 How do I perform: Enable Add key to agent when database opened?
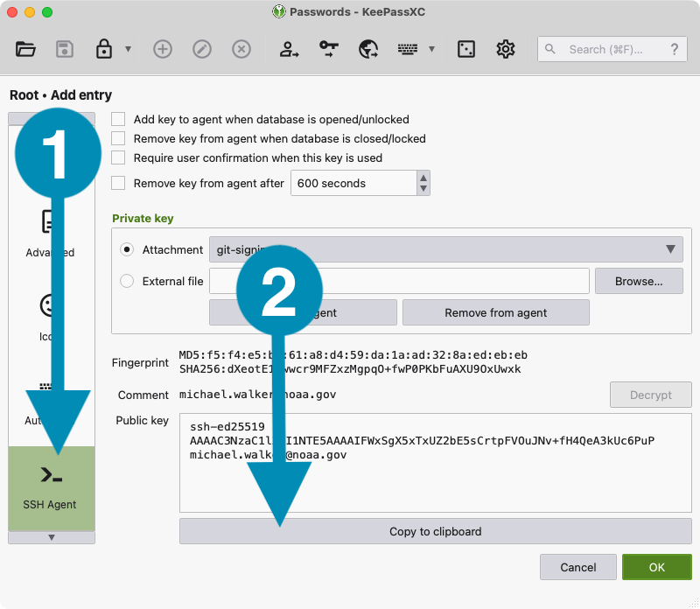tap(118, 119)
